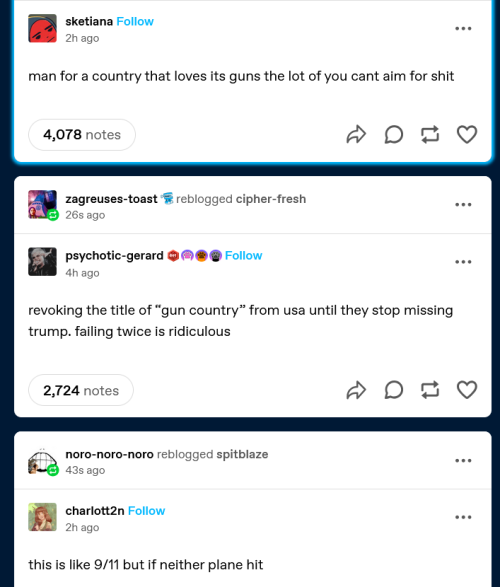This screenshot has width=500, height=587.
Task: Open more options for zagreuses-toast's reblog header
Action: click(x=463, y=204)
